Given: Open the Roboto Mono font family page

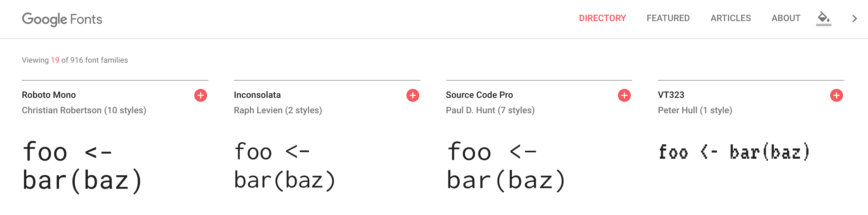Looking at the screenshot, I should tap(48, 95).
